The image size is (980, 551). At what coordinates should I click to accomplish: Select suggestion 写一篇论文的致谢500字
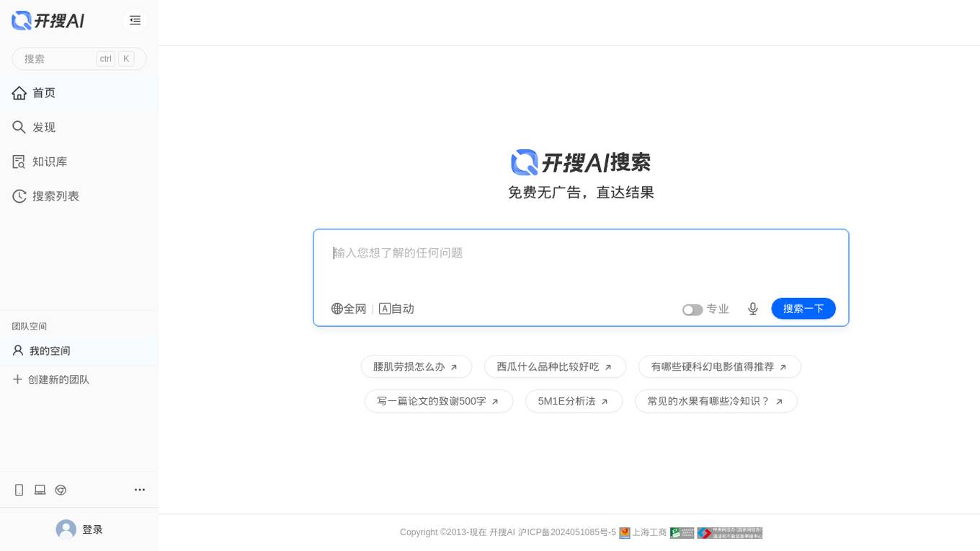pyautogui.click(x=439, y=401)
